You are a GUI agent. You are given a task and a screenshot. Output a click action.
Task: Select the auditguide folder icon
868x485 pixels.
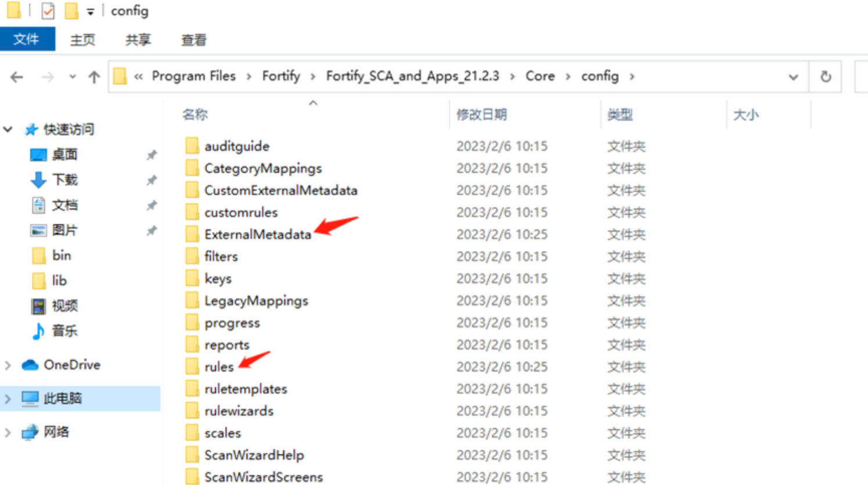point(192,146)
